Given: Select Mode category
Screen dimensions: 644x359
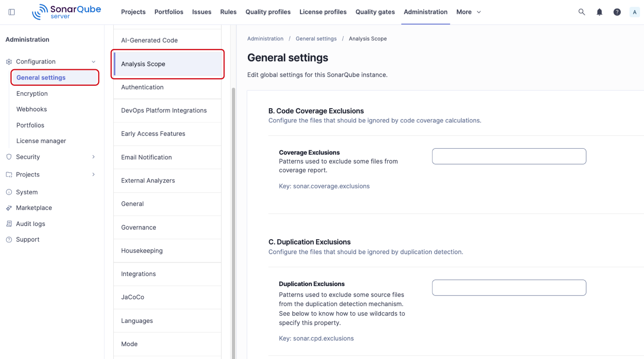Looking at the screenshot, I should click(x=167, y=344).
